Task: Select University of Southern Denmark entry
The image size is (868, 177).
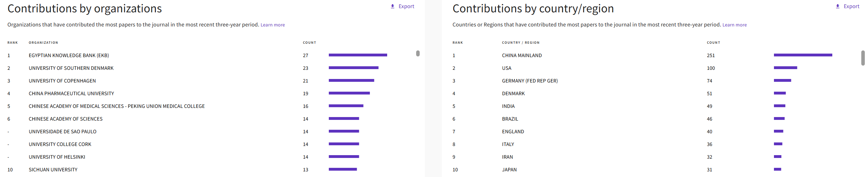Action: (71, 68)
